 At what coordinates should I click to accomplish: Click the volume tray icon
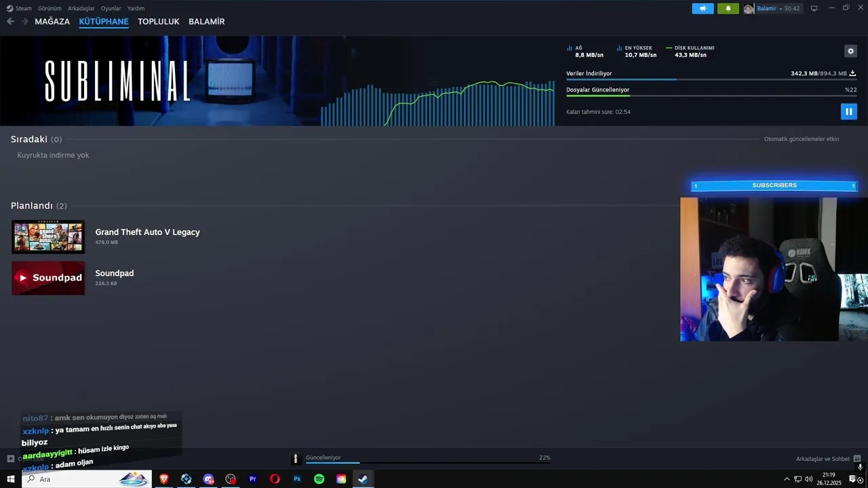[x=808, y=479]
